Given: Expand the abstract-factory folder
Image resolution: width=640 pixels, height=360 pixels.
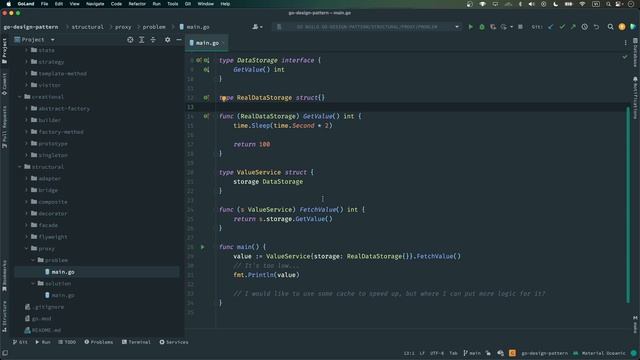Looking at the screenshot, I should [x=27, y=109].
